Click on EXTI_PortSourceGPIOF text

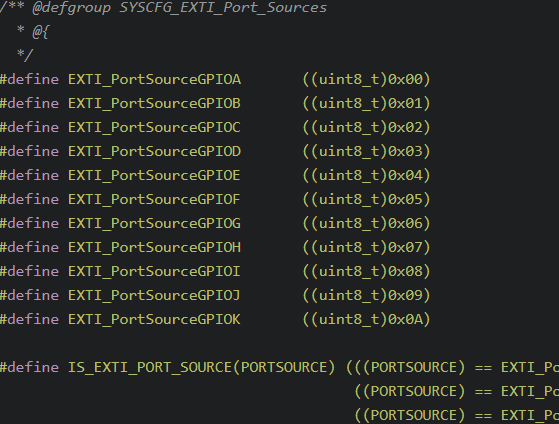[x=154, y=199]
